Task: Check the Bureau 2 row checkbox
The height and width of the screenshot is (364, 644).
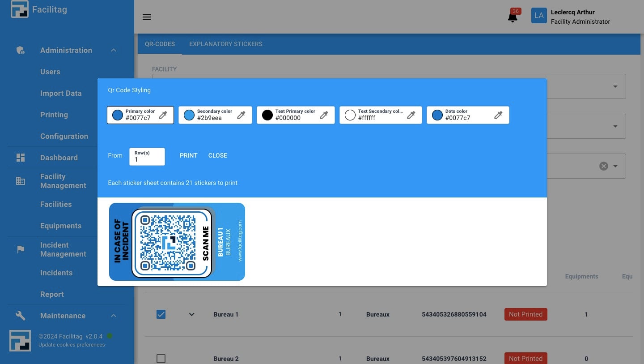Action: [x=161, y=359]
